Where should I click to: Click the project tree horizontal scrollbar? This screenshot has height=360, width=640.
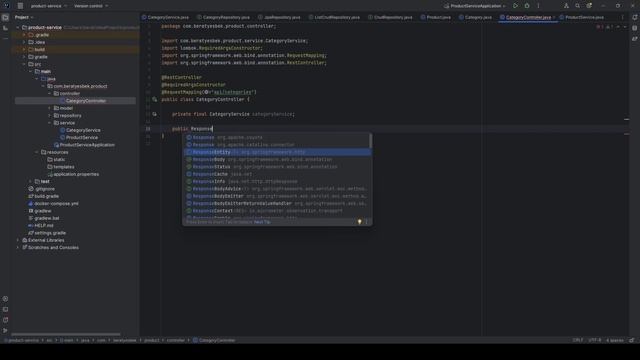[x=66, y=334]
